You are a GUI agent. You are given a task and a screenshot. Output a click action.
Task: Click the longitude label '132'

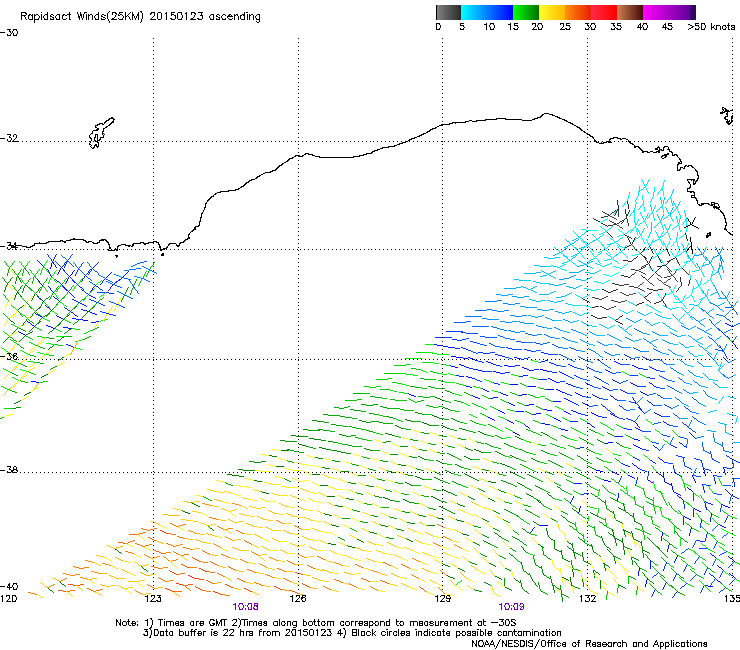tap(588, 599)
